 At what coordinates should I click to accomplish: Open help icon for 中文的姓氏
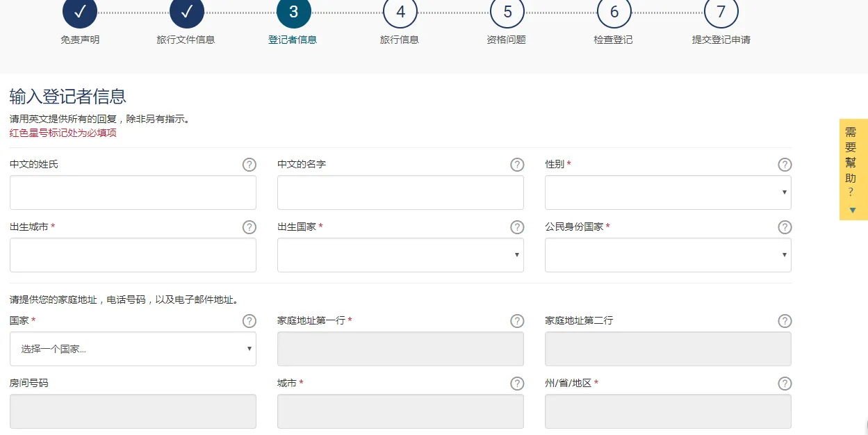[x=249, y=165]
